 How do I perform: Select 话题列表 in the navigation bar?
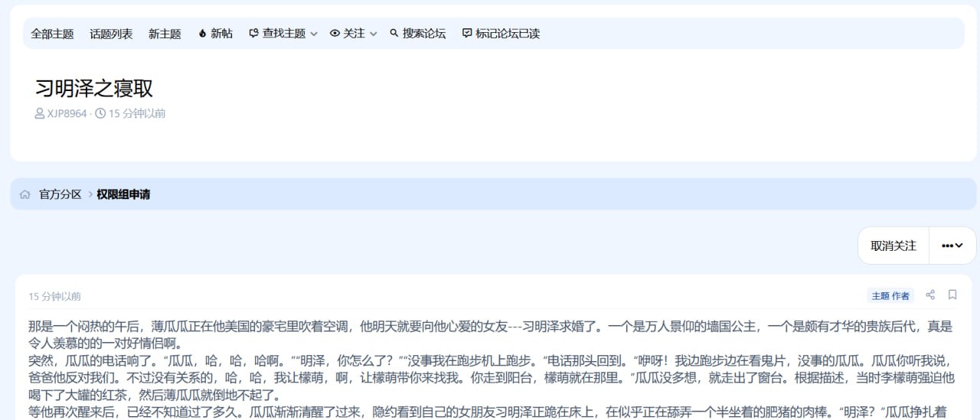(x=111, y=34)
